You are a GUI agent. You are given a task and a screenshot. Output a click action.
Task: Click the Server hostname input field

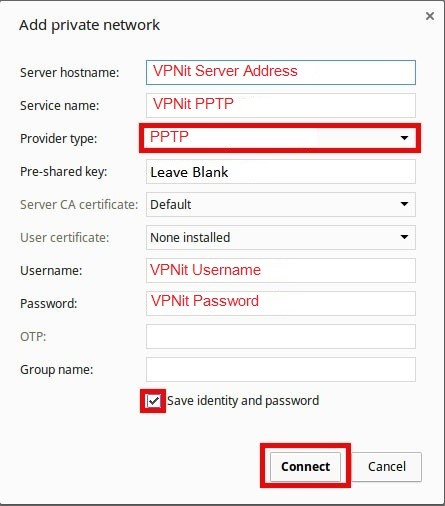tap(281, 72)
